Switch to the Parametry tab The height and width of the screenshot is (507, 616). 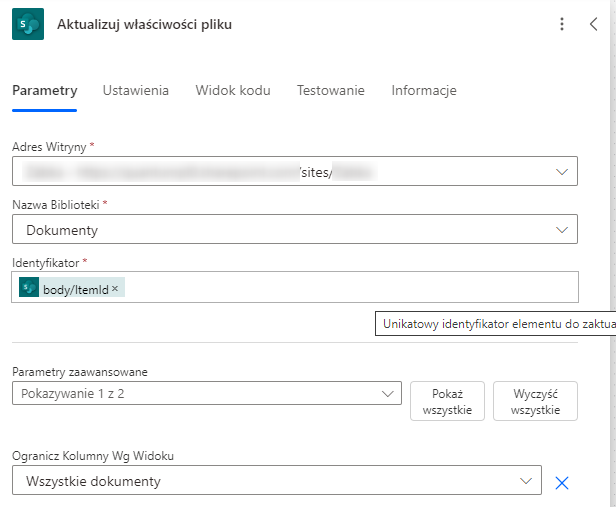44,91
